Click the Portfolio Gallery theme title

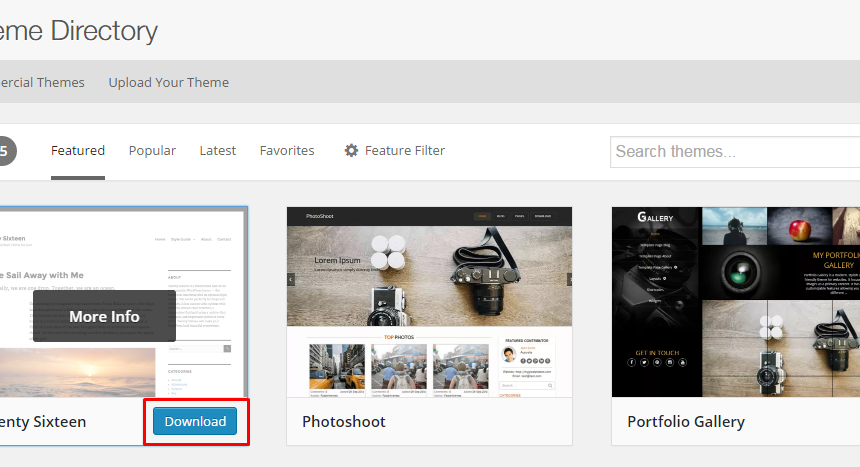click(686, 421)
